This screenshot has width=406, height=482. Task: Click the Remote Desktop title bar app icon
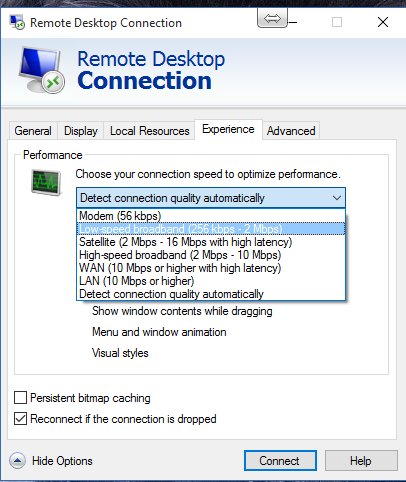point(17,22)
